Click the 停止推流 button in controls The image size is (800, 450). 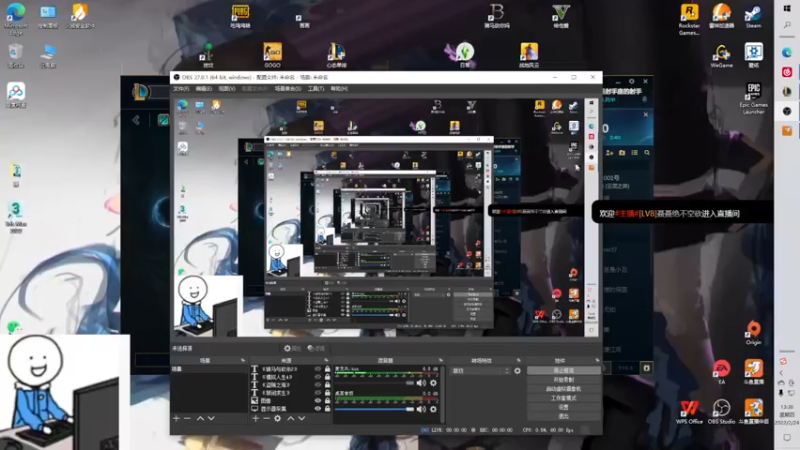(563, 370)
